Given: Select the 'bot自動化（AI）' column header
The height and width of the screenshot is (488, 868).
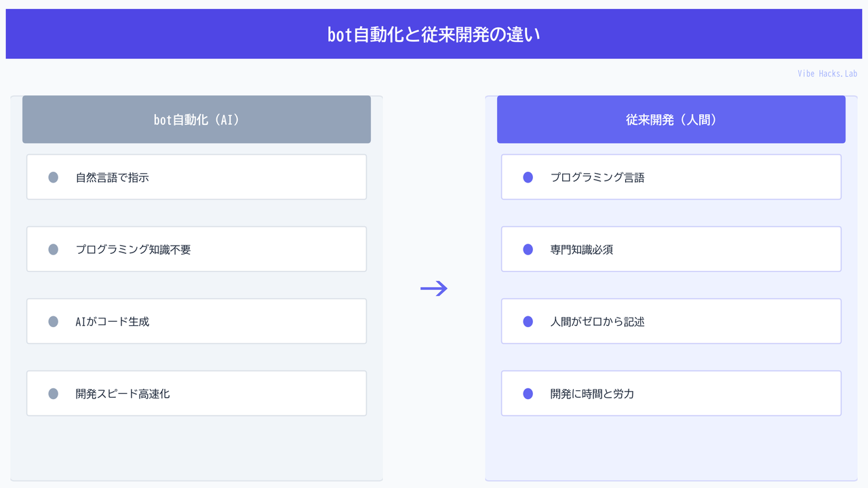Looking at the screenshot, I should pos(197,119).
